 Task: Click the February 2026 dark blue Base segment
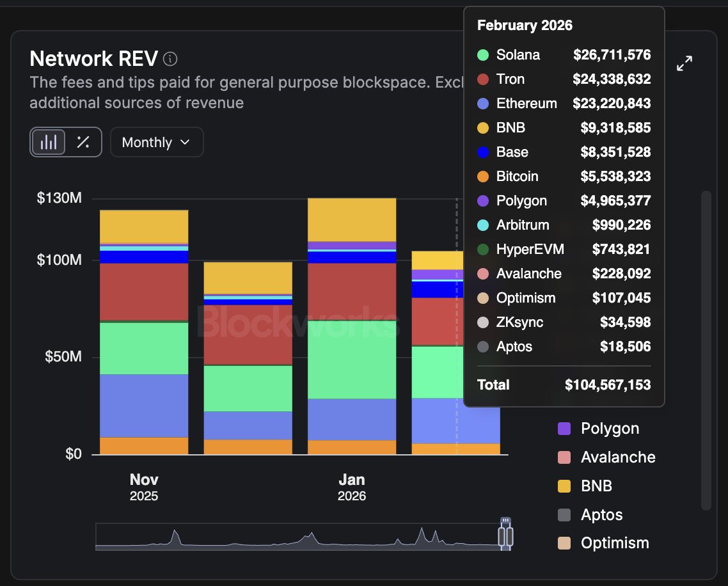tap(435, 290)
